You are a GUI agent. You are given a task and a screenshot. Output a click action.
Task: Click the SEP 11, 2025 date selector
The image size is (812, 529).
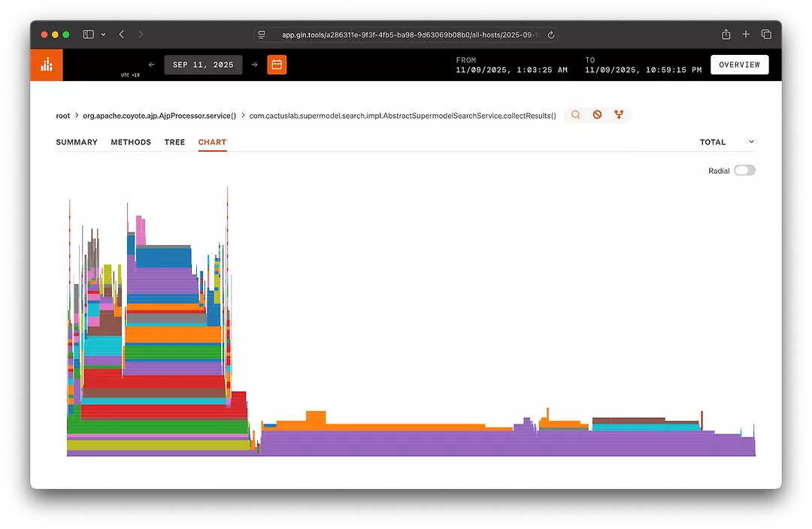[x=203, y=65]
